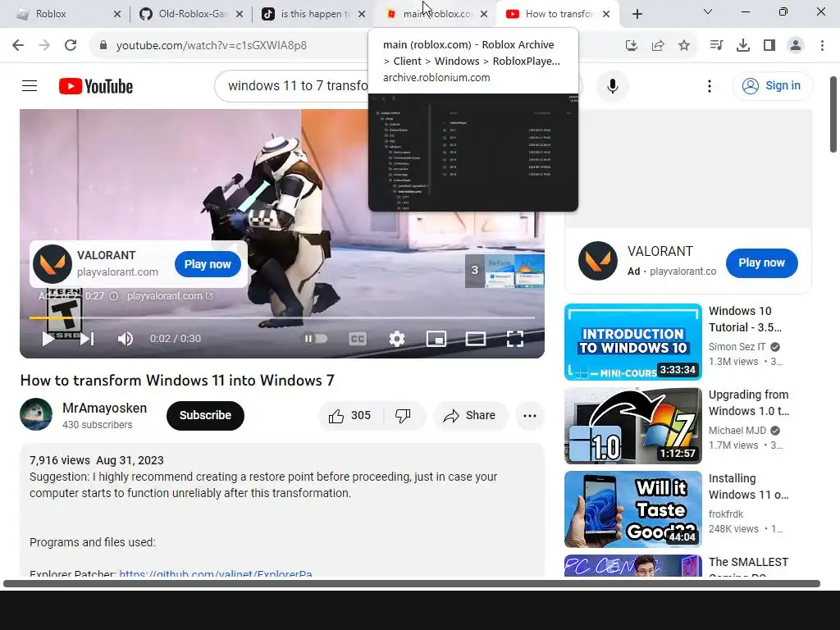
Task: Toggle the browser side panel icon
Action: [x=769, y=46]
